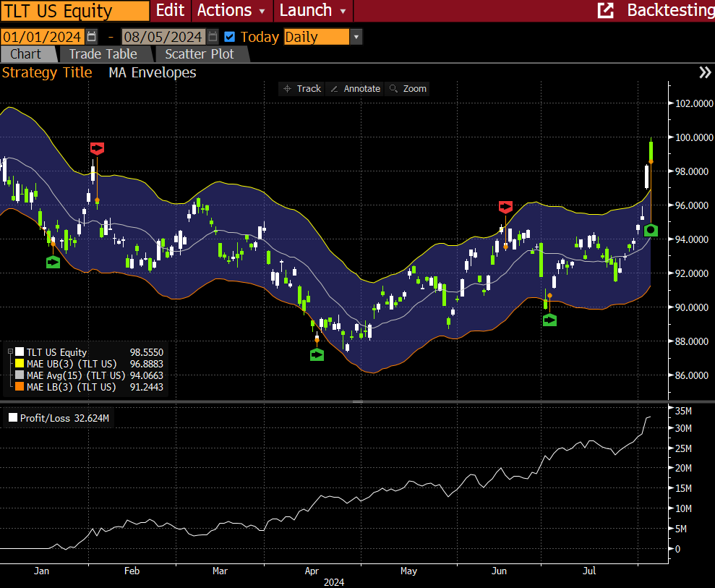Open the Actions dropdown menu
The height and width of the screenshot is (588, 715).
(232, 10)
